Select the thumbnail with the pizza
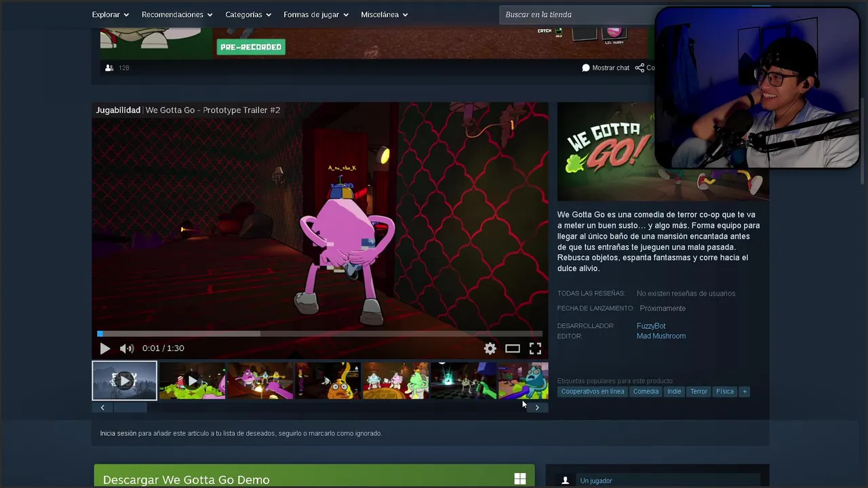868x488 pixels. (x=395, y=381)
